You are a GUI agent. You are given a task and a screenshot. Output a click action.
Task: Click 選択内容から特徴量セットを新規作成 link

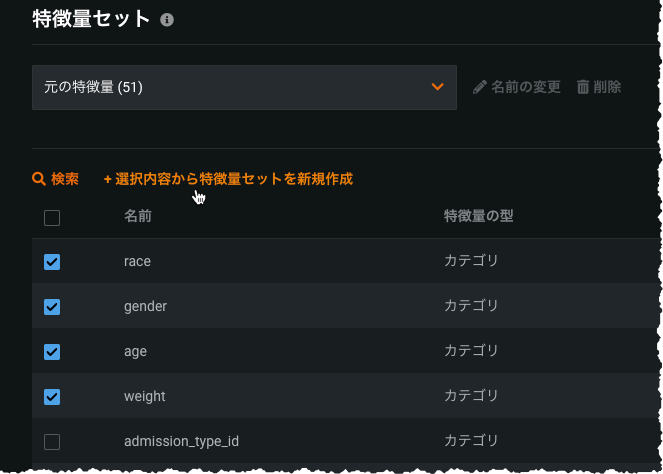point(228,179)
